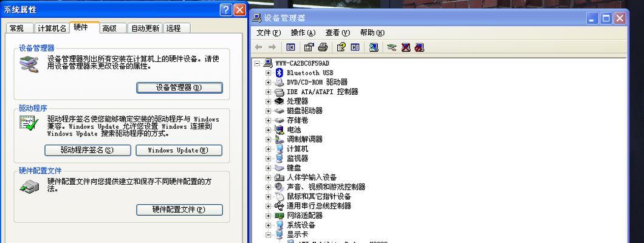Viewport: 644px width, 243px height.
Task: Select the 监视器 text label
Action: click(297, 159)
